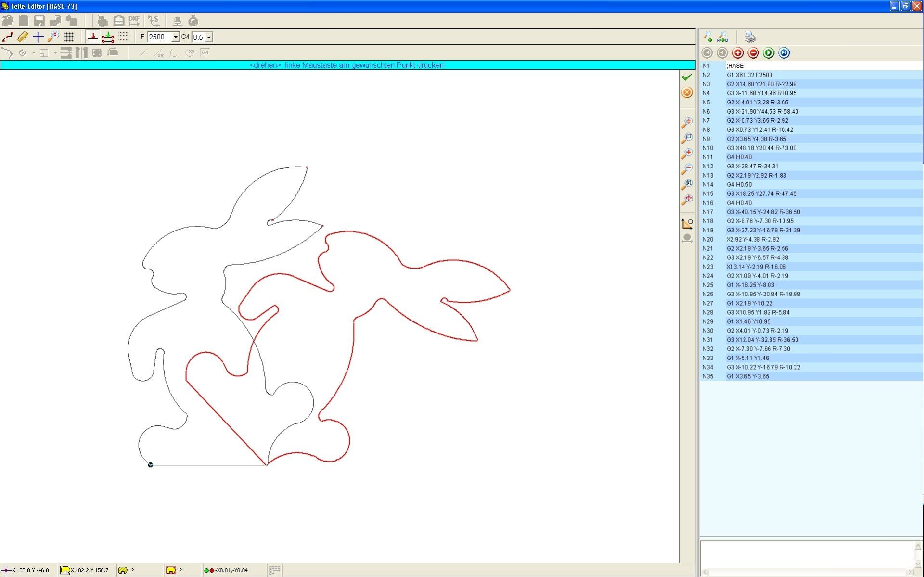Click the green play simulation button

(769, 53)
